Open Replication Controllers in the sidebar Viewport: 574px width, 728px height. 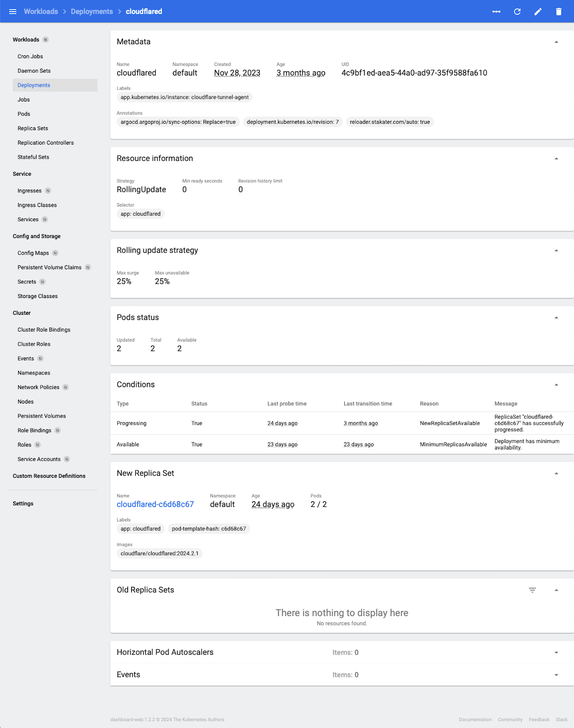pos(46,143)
